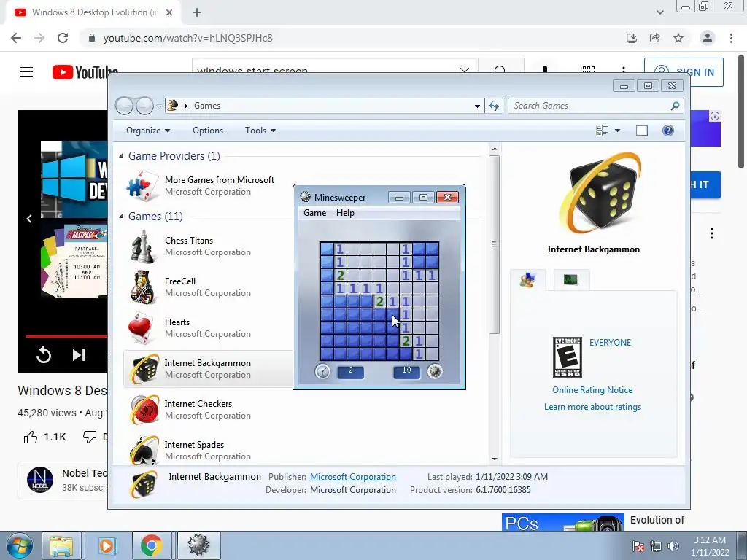Click the YouTube logo

(85, 72)
